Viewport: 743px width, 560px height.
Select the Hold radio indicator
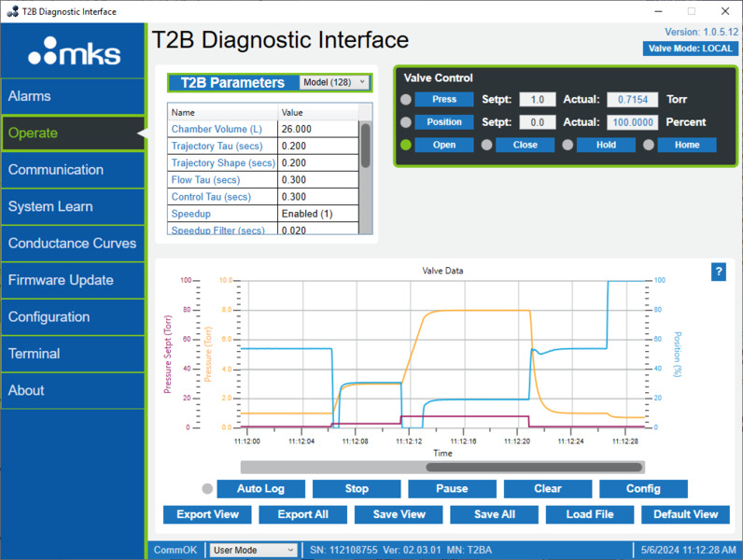[568, 145]
